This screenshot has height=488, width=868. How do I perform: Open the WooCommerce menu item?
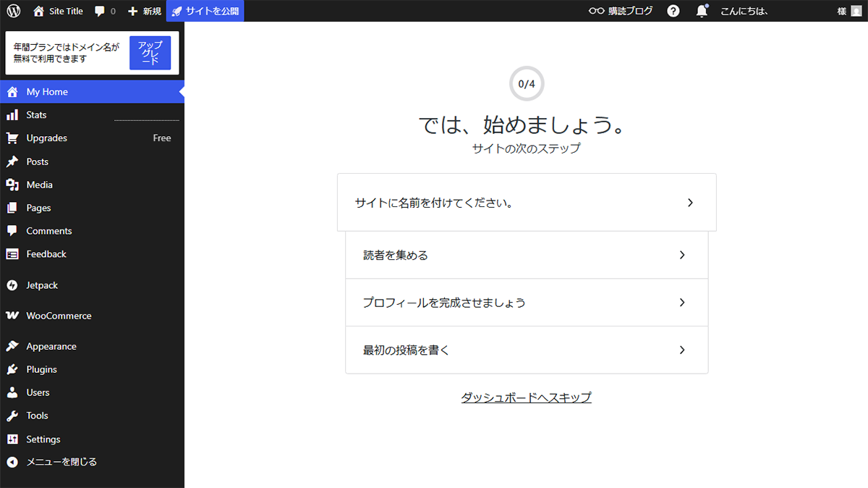pyautogui.click(x=92, y=316)
